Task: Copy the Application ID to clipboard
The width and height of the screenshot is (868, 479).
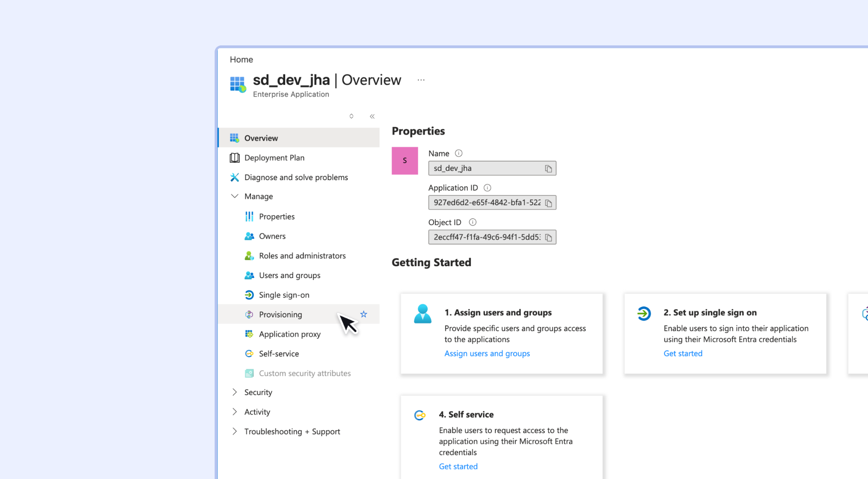Action: pyautogui.click(x=548, y=203)
